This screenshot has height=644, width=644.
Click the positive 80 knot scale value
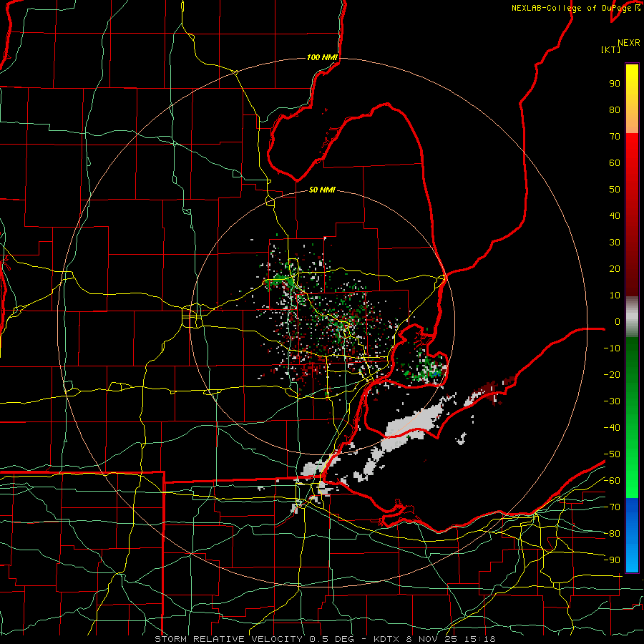point(615,110)
